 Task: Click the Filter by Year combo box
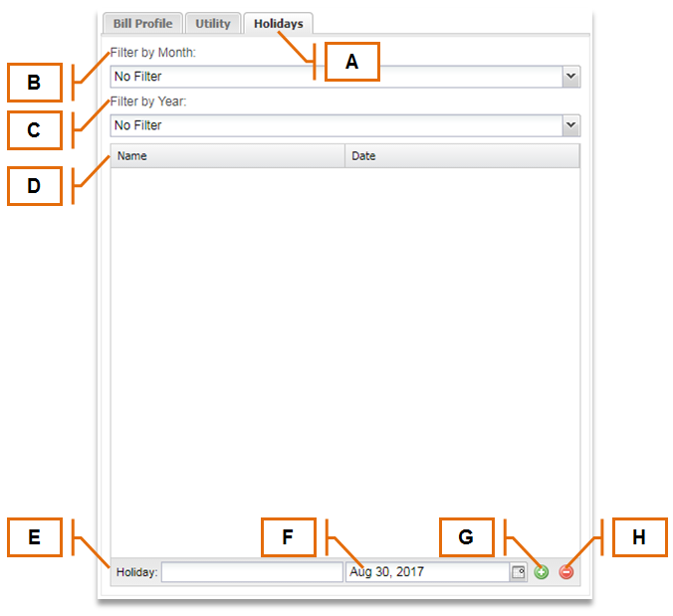(345, 125)
